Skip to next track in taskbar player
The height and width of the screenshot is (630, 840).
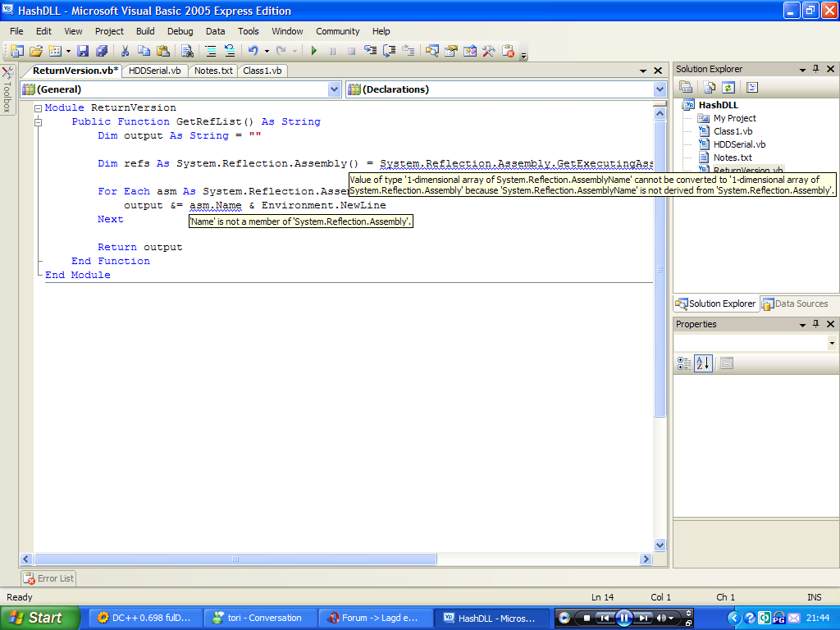643,619
